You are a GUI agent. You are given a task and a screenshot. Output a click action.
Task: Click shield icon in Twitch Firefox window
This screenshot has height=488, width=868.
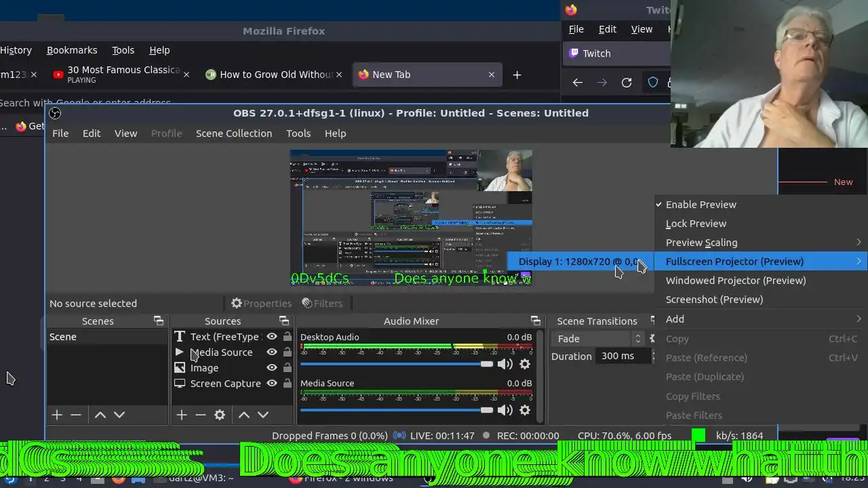(652, 83)
